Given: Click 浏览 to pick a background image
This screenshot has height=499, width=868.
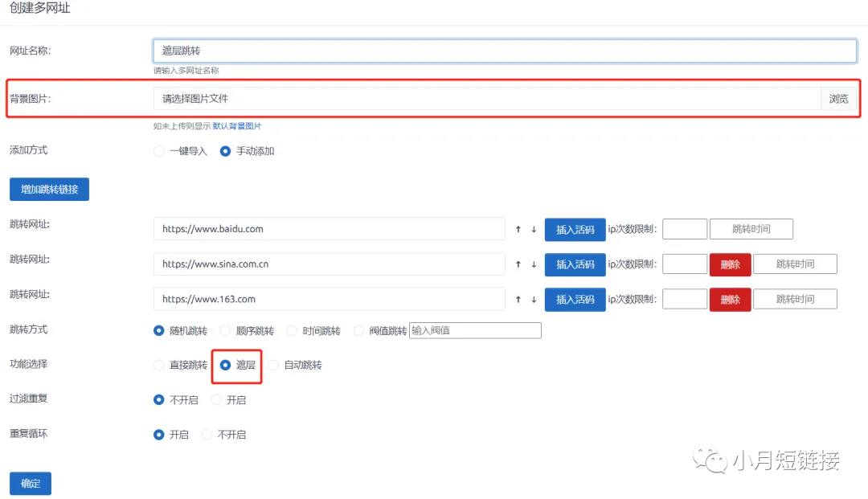Looking at the screenshot, I should (837, 99).
